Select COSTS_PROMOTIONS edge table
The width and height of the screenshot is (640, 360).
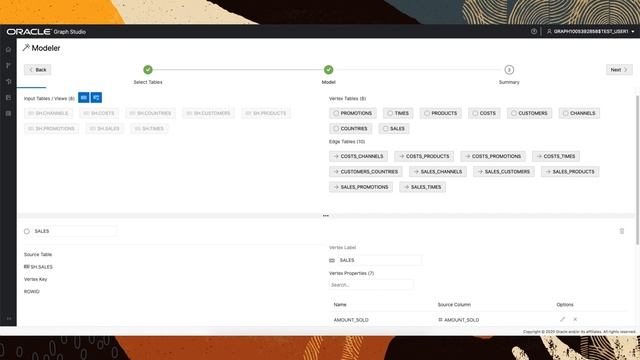493,156
